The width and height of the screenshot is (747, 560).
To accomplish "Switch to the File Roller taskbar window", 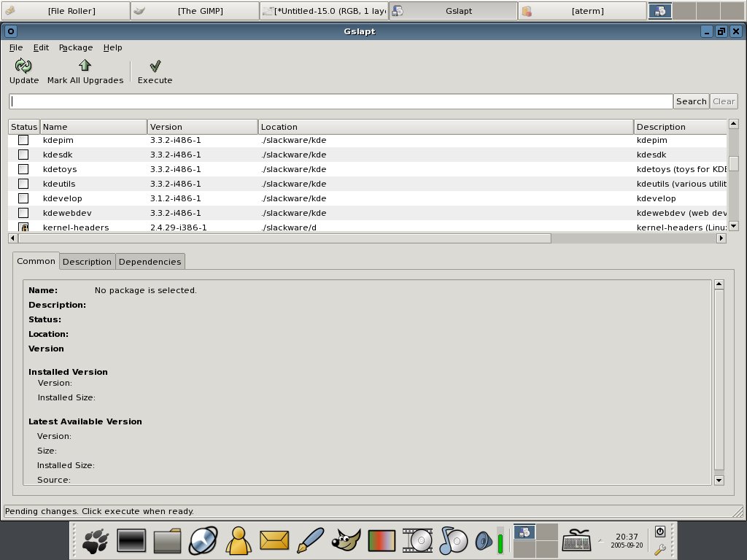I will click(x=66, y=11).
